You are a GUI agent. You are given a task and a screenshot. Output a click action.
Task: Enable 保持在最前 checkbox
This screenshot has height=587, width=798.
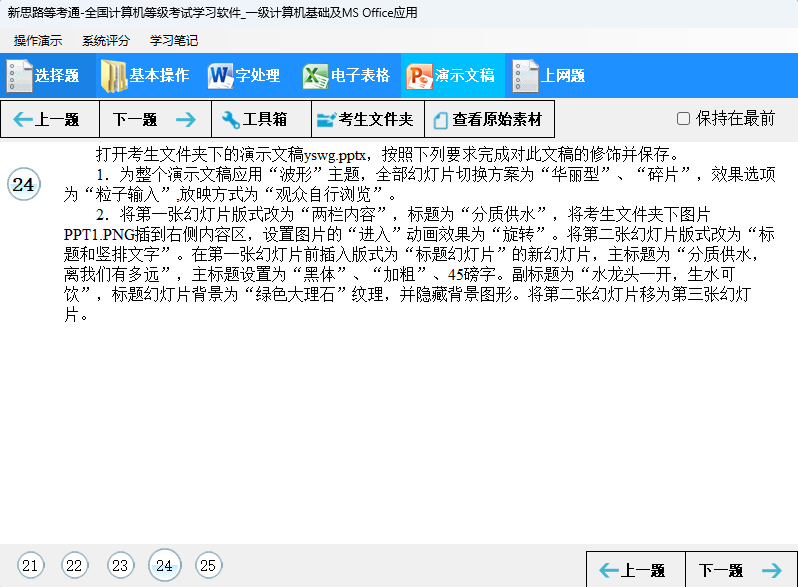[x=684, y=119]
